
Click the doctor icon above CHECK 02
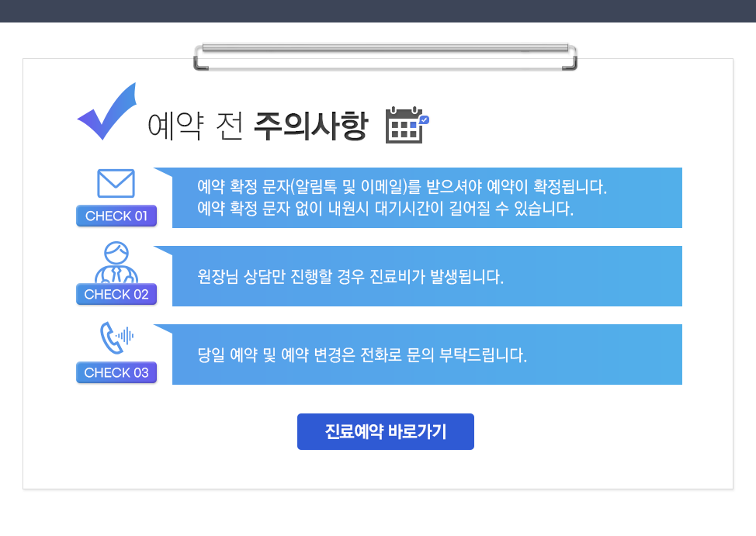116,262
